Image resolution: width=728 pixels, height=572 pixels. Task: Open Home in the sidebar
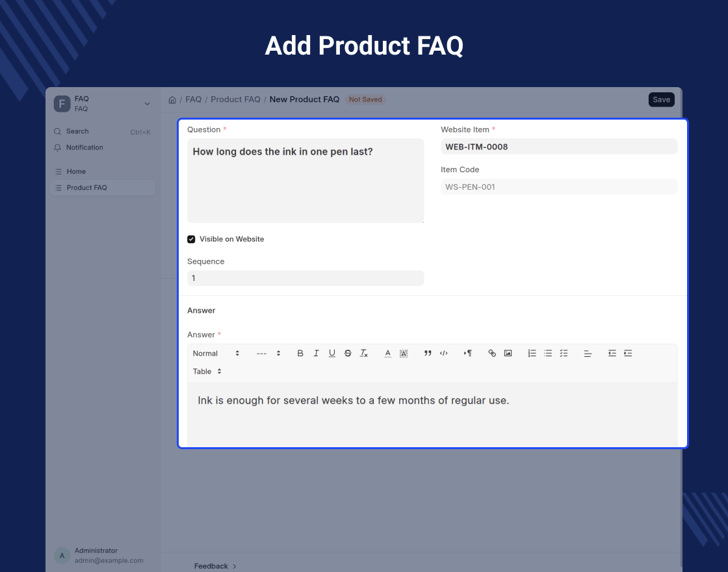point(103,172)
